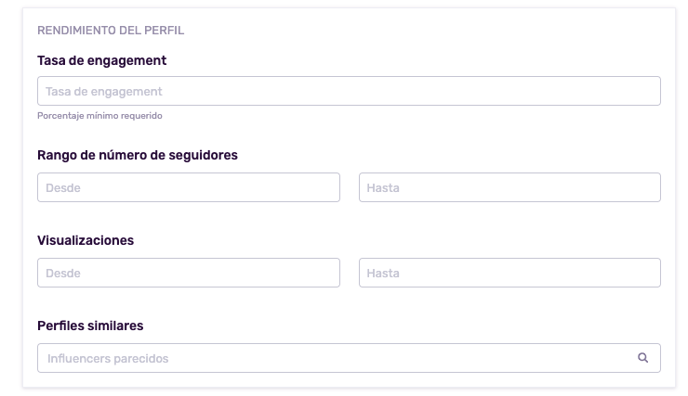Image resolution: width=688 pixels, height=396 pixels.
Task: Run similar profiles search via magnifying glass
Action: click(643, 358)
